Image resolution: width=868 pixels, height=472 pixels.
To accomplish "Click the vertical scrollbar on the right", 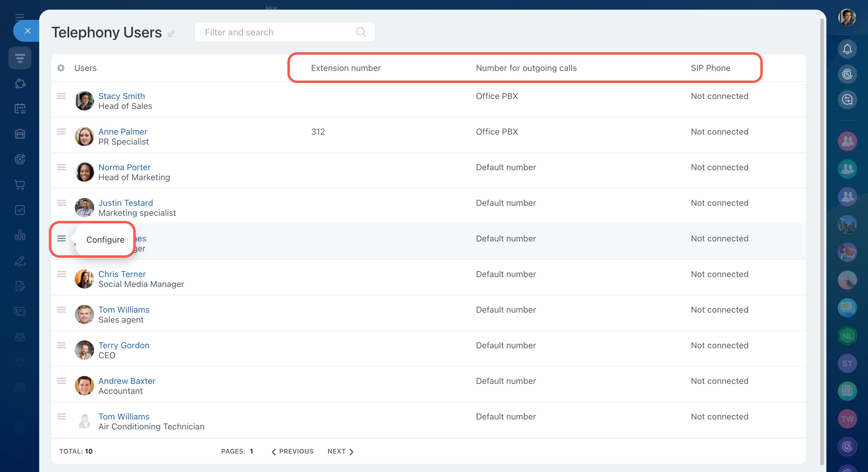I will point(822,236).
